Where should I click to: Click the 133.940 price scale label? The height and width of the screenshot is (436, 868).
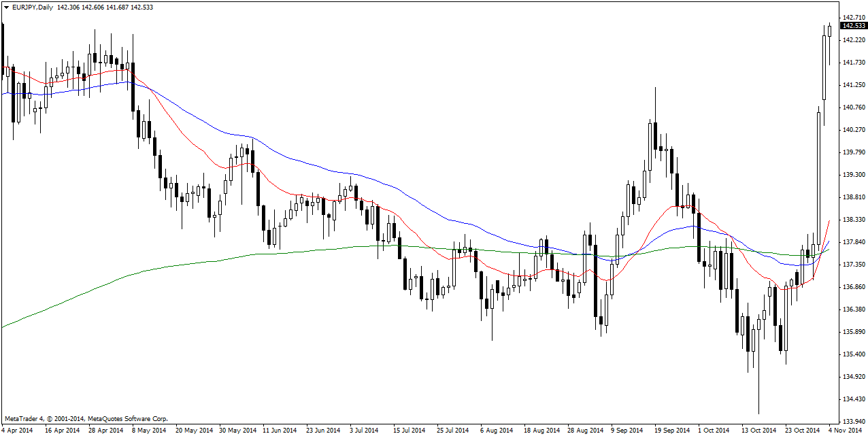(x=855, y=421)
